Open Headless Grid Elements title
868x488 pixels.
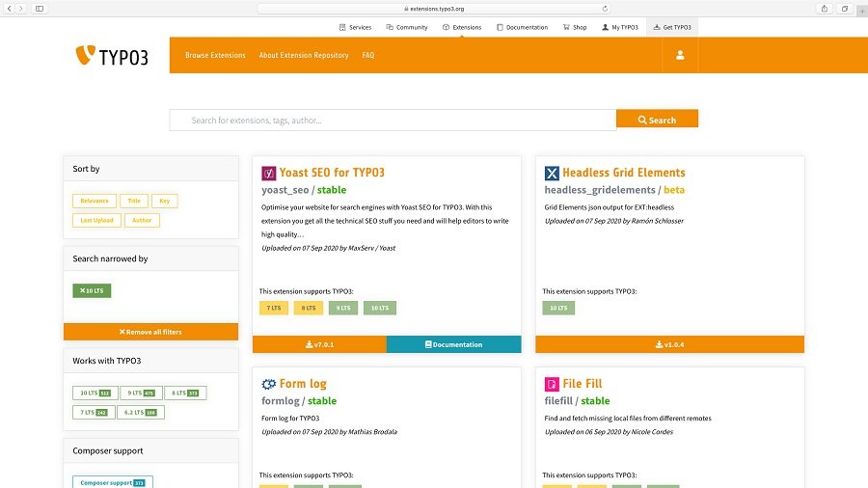[x=624, y=173]
